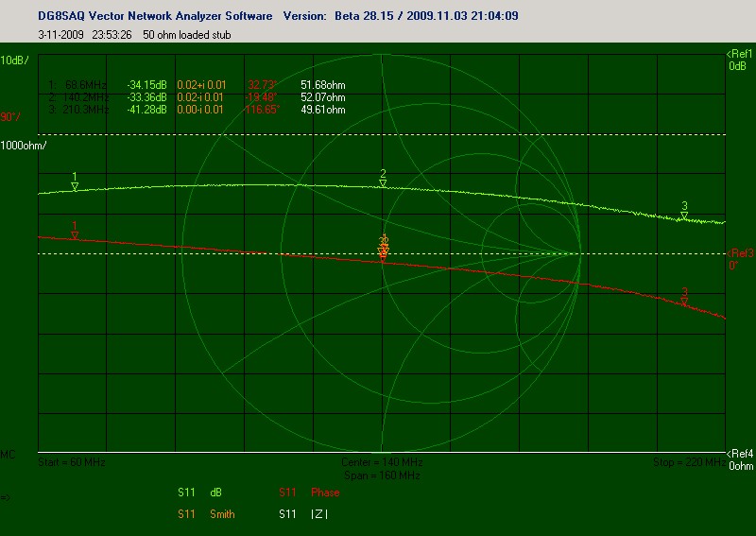Click the 50 ohm loaded stub caption
Screen dimensions: 756x536
pos(187,35)
